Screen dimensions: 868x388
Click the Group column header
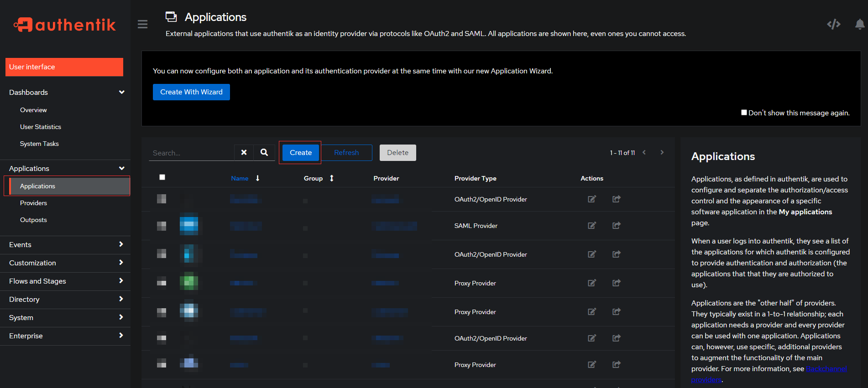coord(313,178)
